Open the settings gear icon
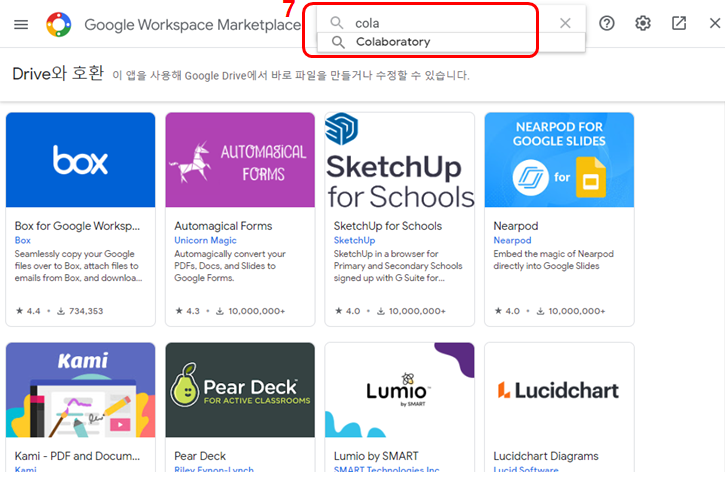Viewport: 725px width, 493px height. [x=643, y=23]
